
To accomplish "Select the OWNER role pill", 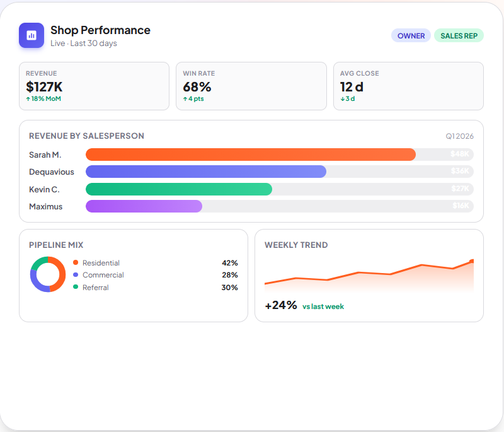I will coord(411,36).
